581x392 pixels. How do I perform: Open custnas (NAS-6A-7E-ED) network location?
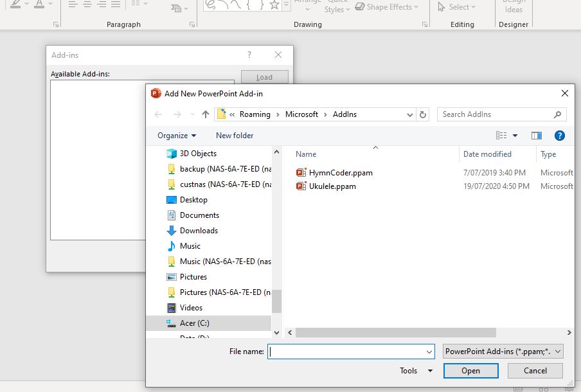point(219,184)
